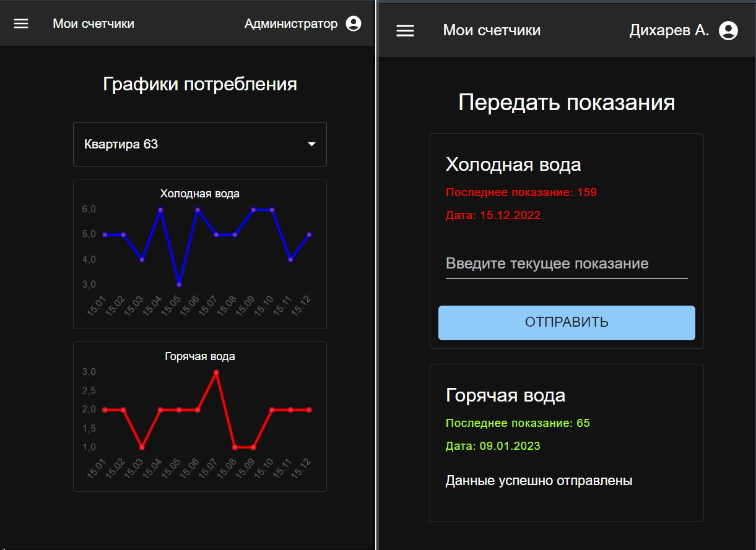Click the account avatar icon beside Администратор
This screenshot has height=550, width=756.
pos(354,24)
